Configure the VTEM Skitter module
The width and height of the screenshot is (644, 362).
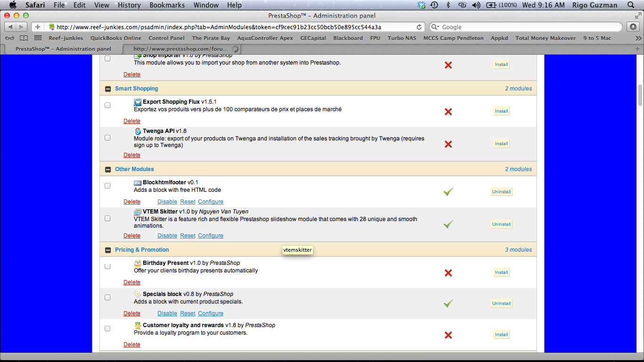coord(211,236)
